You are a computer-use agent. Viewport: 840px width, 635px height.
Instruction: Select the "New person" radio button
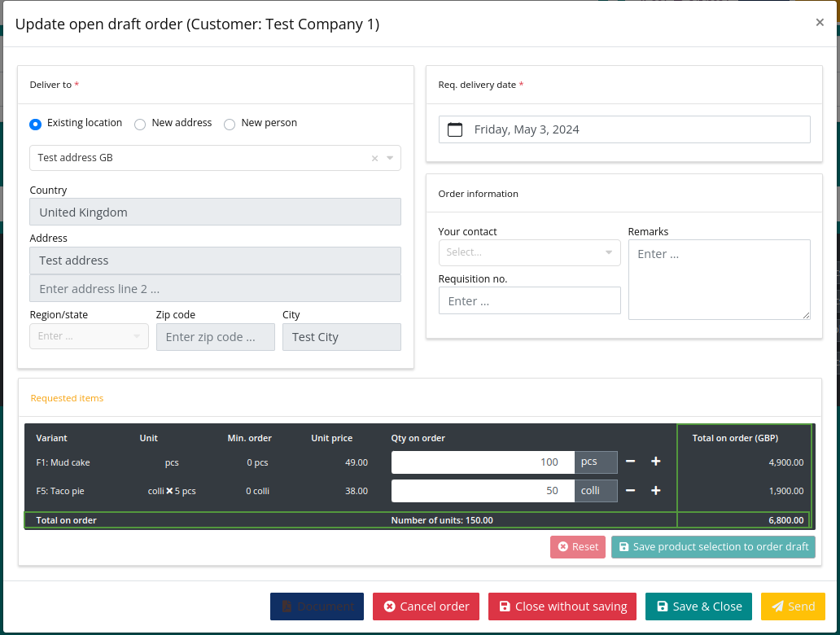tap(229, 123)
